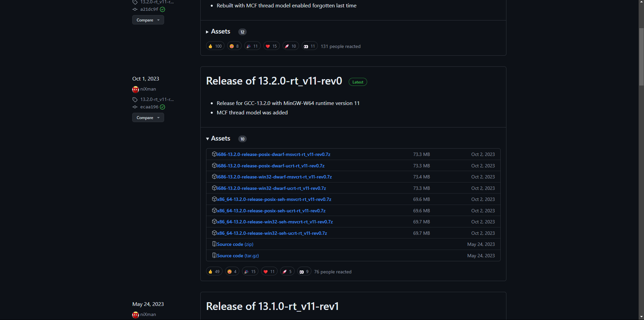This screenshot has width=644, height=320.
Task: Open Release of 13.1.0-rt_v11-rev1 title
Action: click(272, 307)
